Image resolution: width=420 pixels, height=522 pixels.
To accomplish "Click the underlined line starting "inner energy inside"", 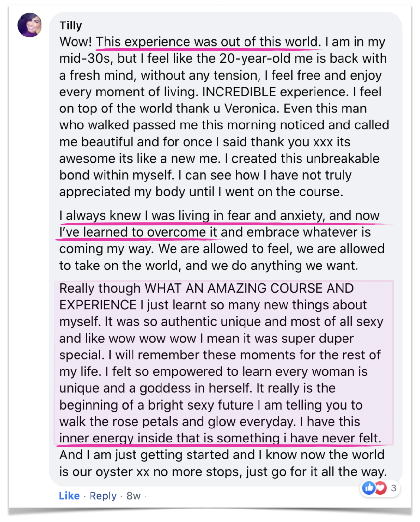I will click(220, 438).
